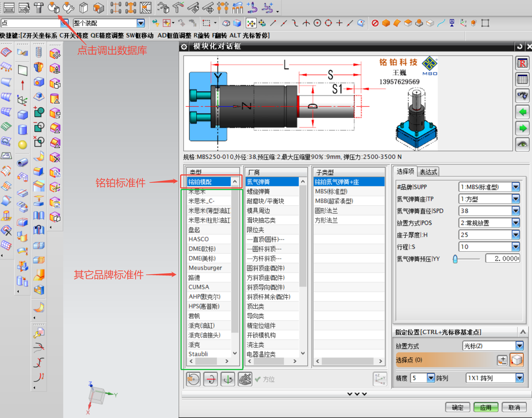
Task: Select the red Datum Axis arrow
Action: coord(22,85)
